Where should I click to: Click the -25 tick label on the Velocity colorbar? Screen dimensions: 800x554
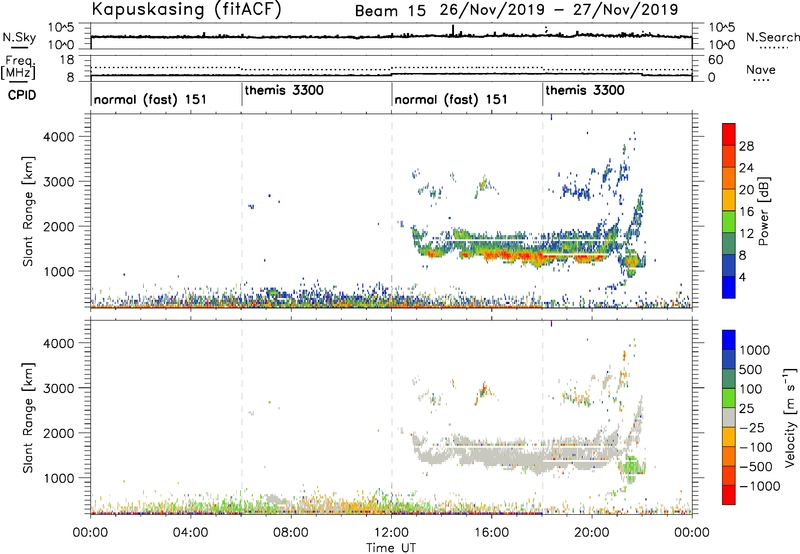coord(751,428)
